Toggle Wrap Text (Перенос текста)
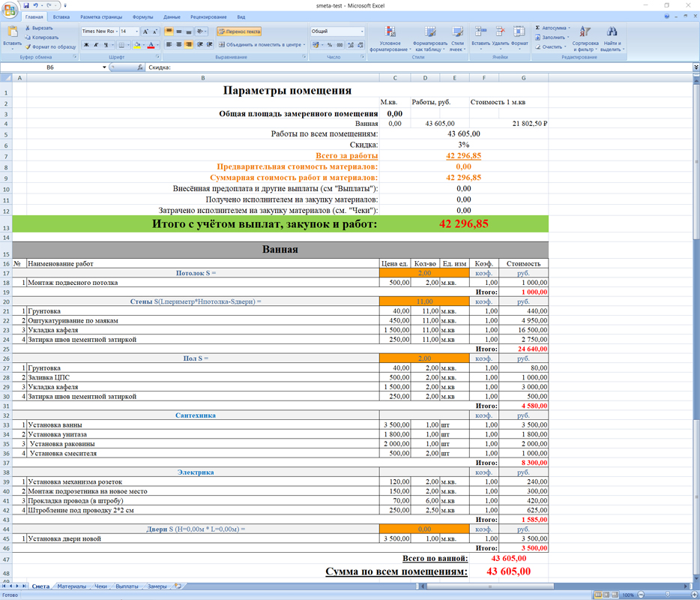Screen dimensions: 700x600 click(x=239, y=31)
